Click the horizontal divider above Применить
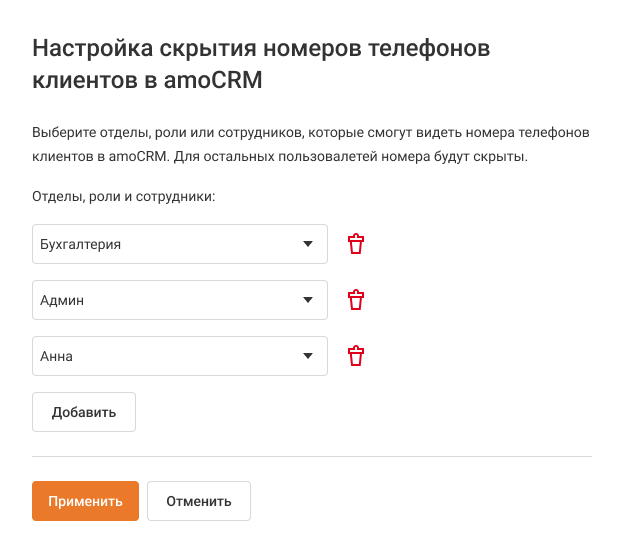The height and width of the screenshot is (553, 624). [x=312, y=457]
